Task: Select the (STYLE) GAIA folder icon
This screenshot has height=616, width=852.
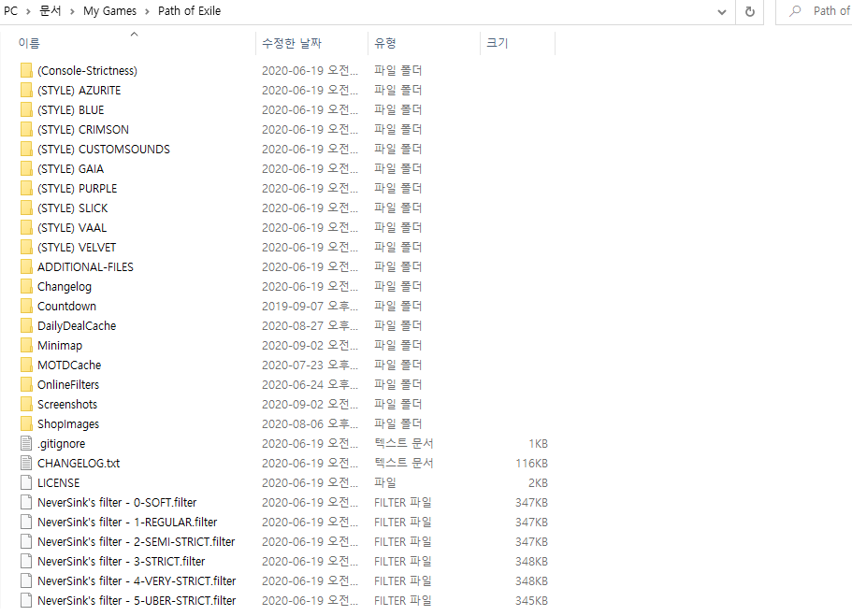Action: coord(26,169)
